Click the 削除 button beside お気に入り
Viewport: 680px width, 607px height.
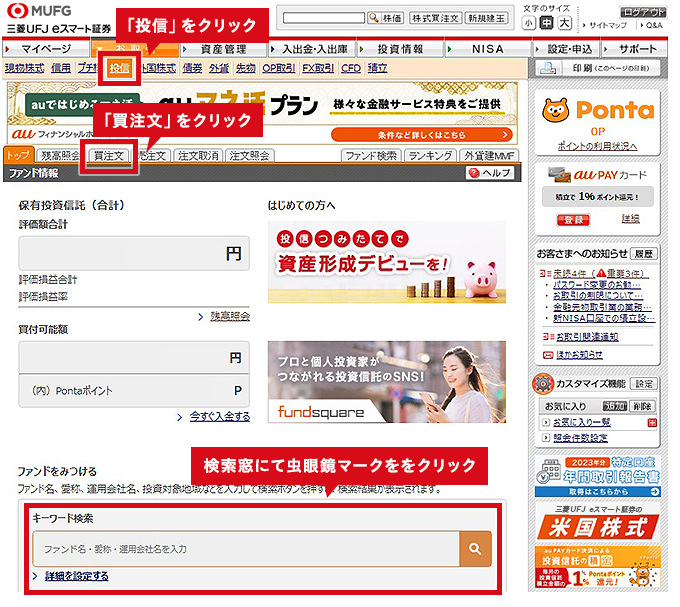(x=642, y=406)
